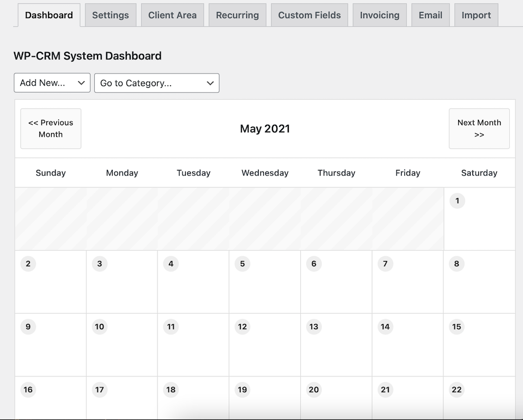Image resolution: width=523 pixels, height=420 pixels.
Task: Click the day 7 date badge
Action: [385, 264]
